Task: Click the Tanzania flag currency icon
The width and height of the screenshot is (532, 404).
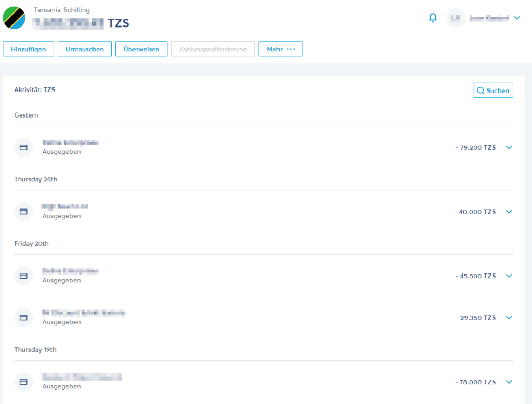Action: click(x=14, y=18)
